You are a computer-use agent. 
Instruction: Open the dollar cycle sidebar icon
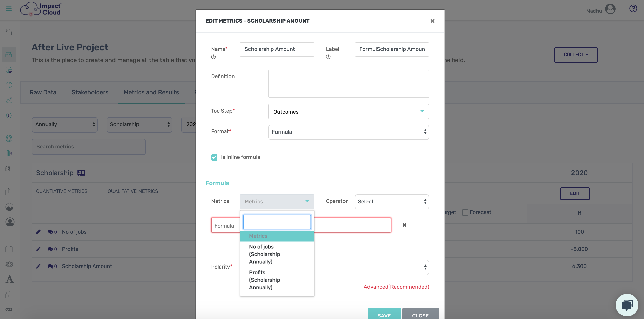click(9, 115)
